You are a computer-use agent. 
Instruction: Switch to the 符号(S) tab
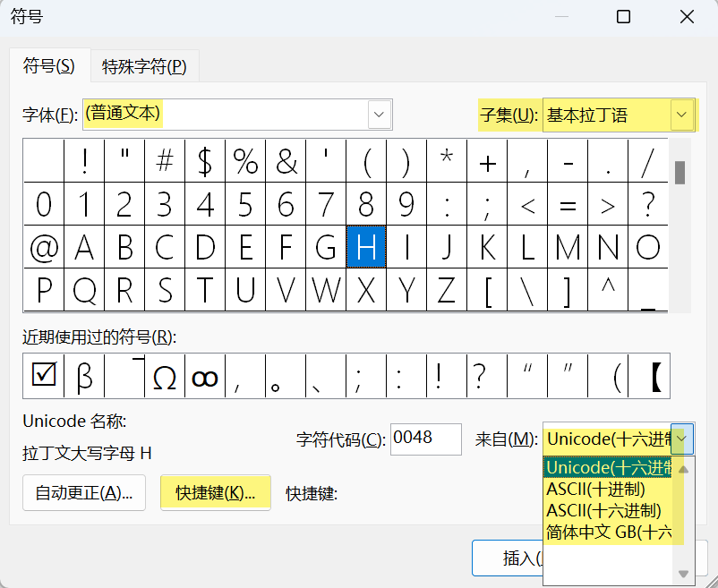point(49,65)
